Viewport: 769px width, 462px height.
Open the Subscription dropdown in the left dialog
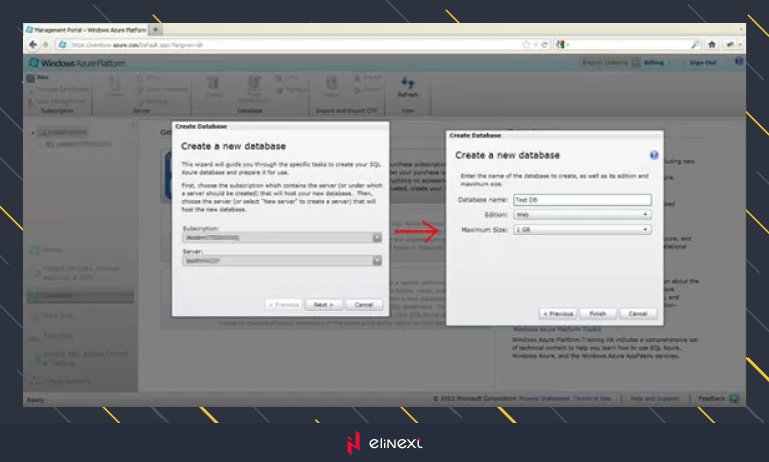tap(282, 238)
